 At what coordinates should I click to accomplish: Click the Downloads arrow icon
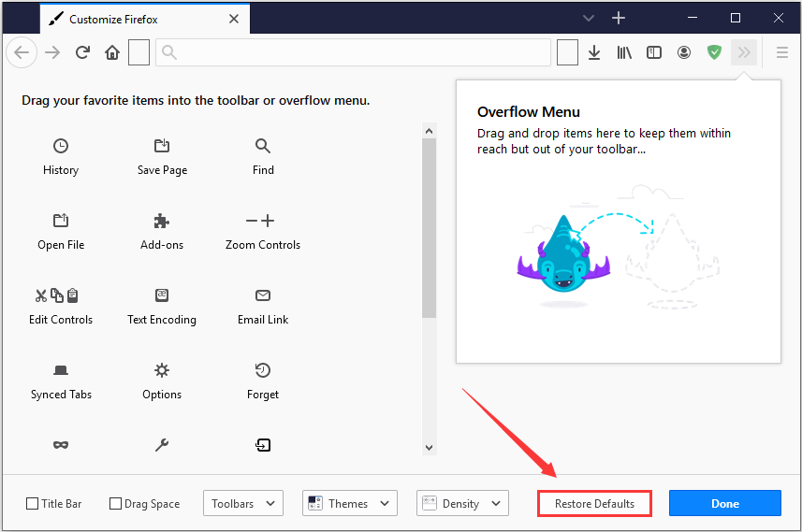tap(594, 52)
